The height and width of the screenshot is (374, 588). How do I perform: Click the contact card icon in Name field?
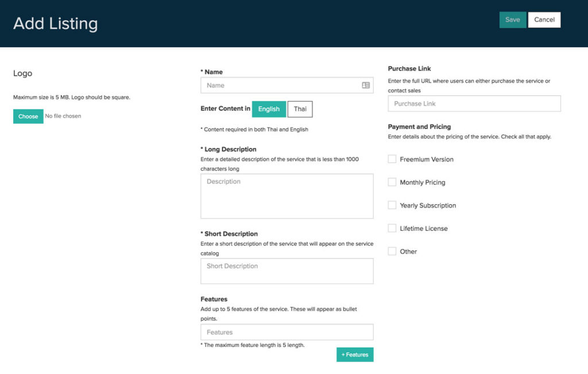tap(366, 85)
